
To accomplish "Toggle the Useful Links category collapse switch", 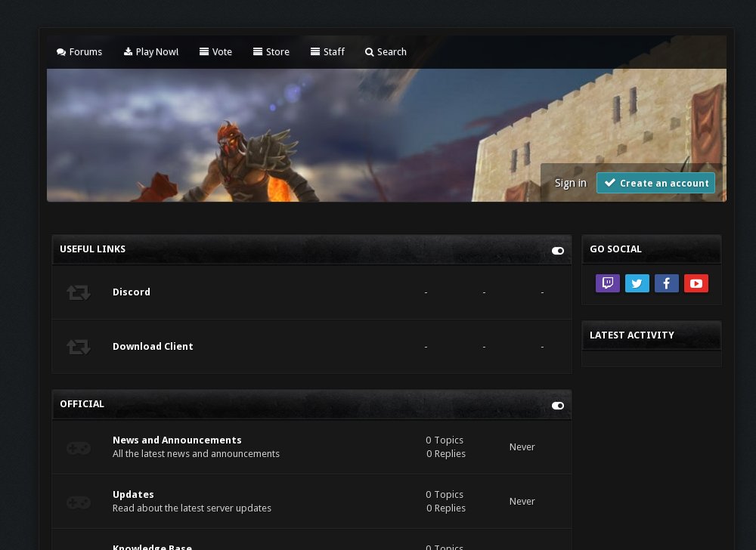I will [x=558, y=251].
